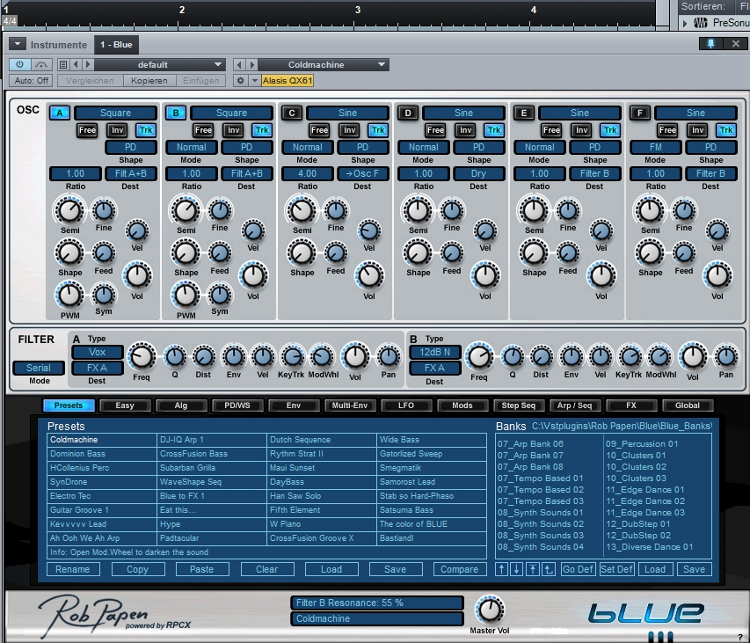Image resolution: width=750 pixels, height=643 pixels.
Task: Change filter routing mode Serial
Action: (38, 368)
